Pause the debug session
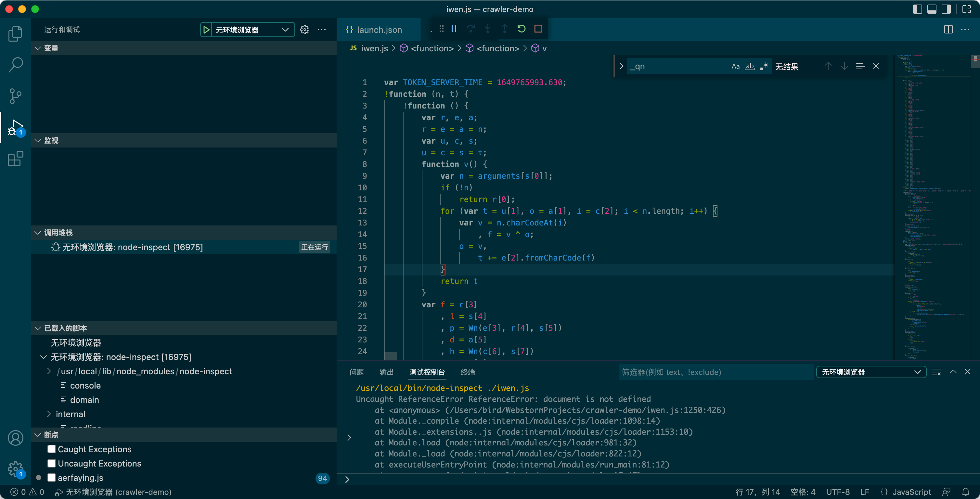The image size is (980, 499). click(454, 29)
